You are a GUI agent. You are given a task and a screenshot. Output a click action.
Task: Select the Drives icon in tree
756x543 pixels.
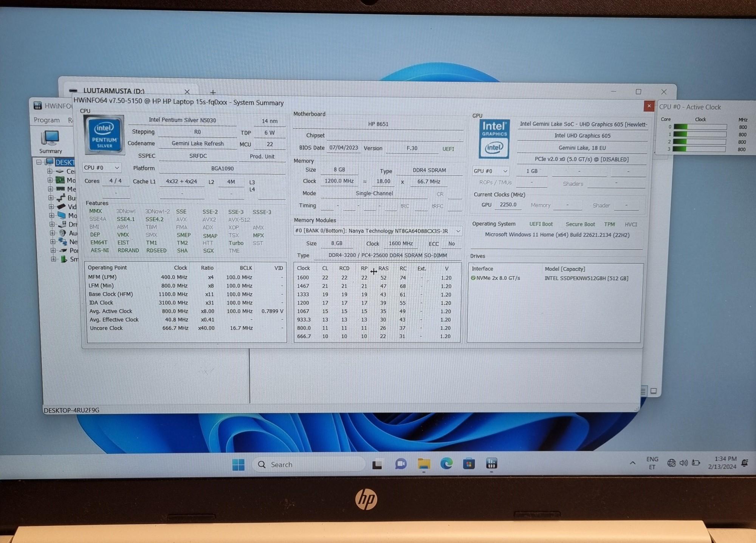(62, 224)
